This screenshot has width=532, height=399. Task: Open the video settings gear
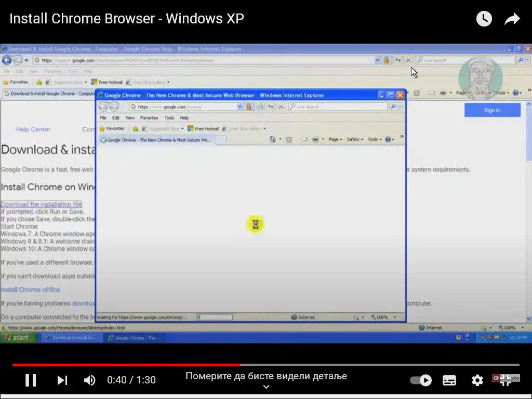(x=477, y=380)
